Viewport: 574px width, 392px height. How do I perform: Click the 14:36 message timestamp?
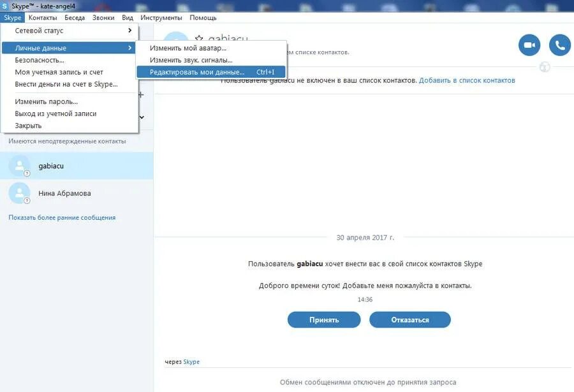(x=365, y=300)
